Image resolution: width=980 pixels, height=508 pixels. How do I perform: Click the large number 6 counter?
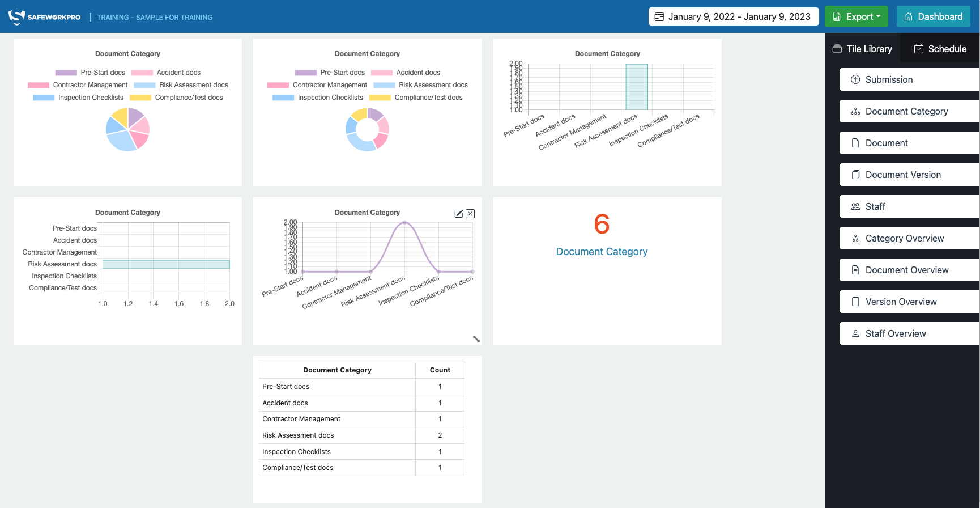click(x=602, y=224)
